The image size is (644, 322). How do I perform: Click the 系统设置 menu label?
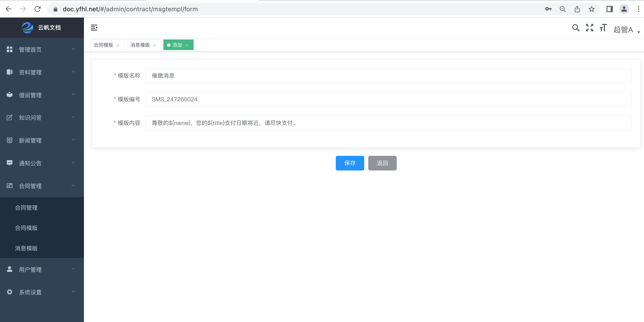pos(30,292)
